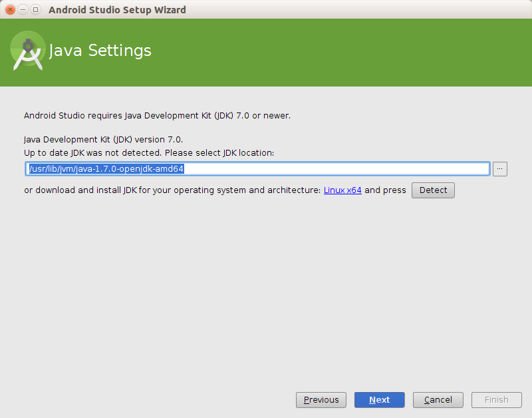Click the disabled Finish button
The width and height of the screenshot is (532, 418).
496,399
